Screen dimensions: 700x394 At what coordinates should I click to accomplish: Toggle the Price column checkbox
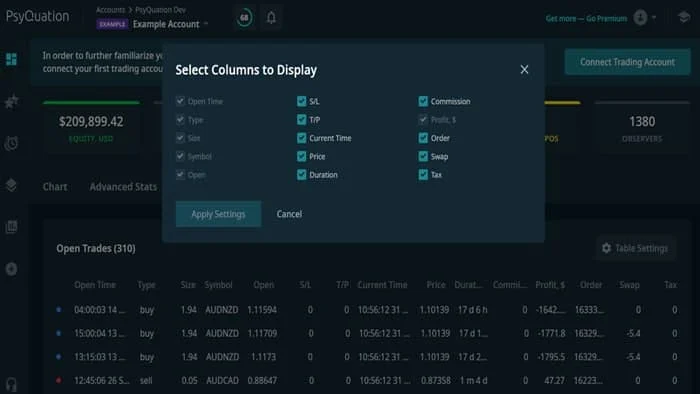(x=301, y=156)
